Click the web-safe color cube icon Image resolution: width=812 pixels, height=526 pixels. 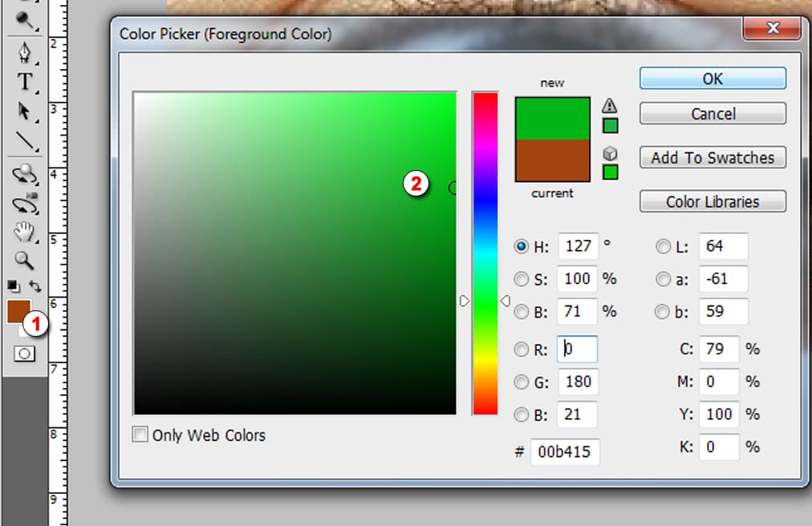610,154
